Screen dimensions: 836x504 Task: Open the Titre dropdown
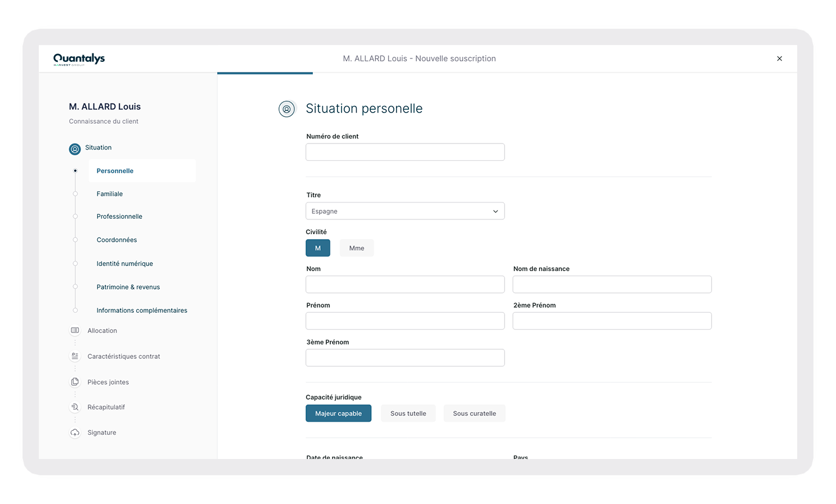405,211
